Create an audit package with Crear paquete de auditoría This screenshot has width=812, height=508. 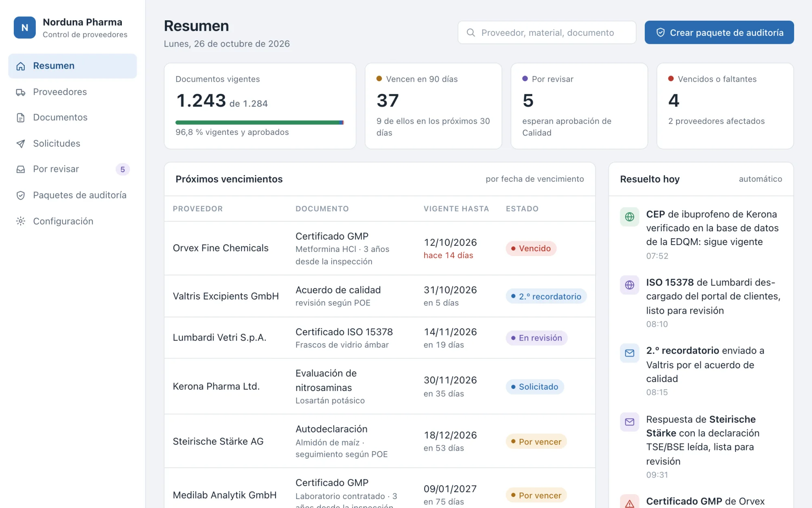click(x=719, y=33)
